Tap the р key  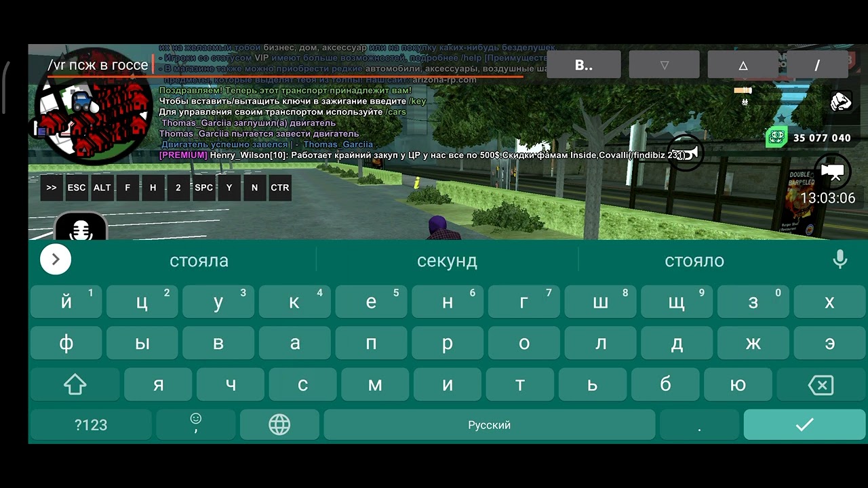(448, 344)
